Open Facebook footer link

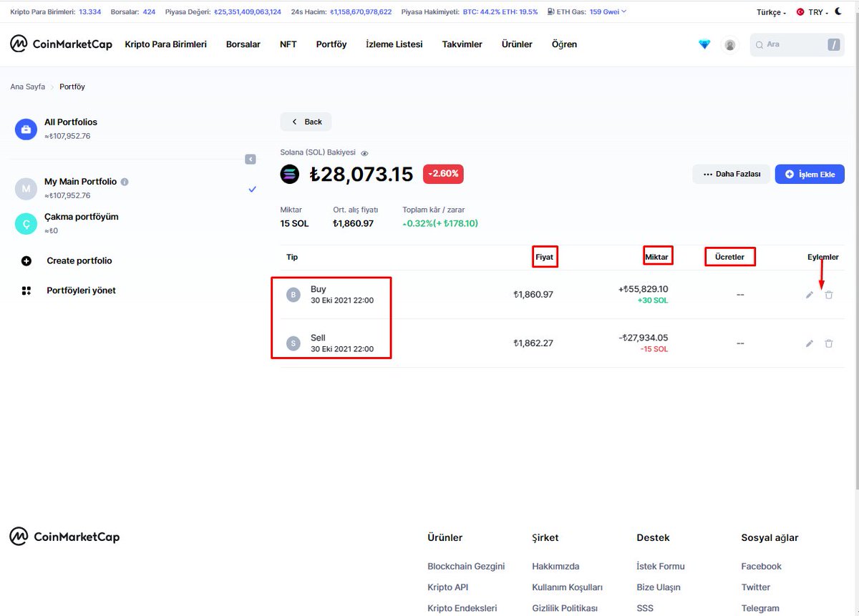click(762, 566)
